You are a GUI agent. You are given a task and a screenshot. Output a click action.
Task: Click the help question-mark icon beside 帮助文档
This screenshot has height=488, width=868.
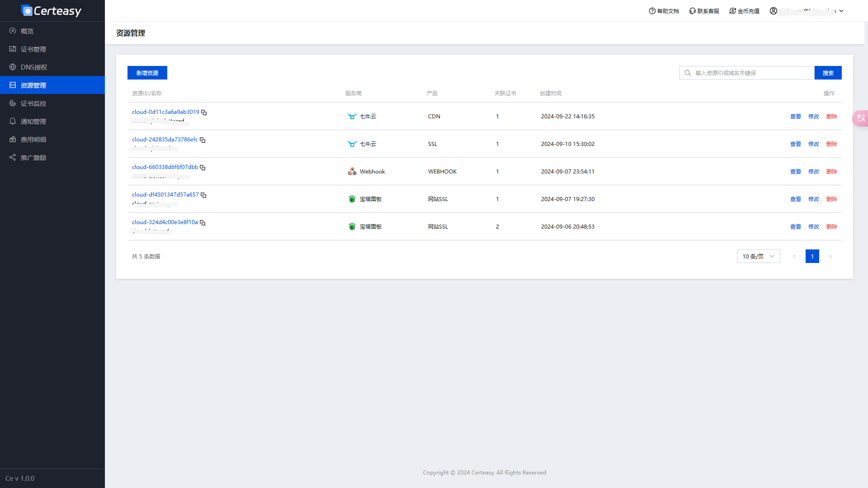[x=652, y=11]
